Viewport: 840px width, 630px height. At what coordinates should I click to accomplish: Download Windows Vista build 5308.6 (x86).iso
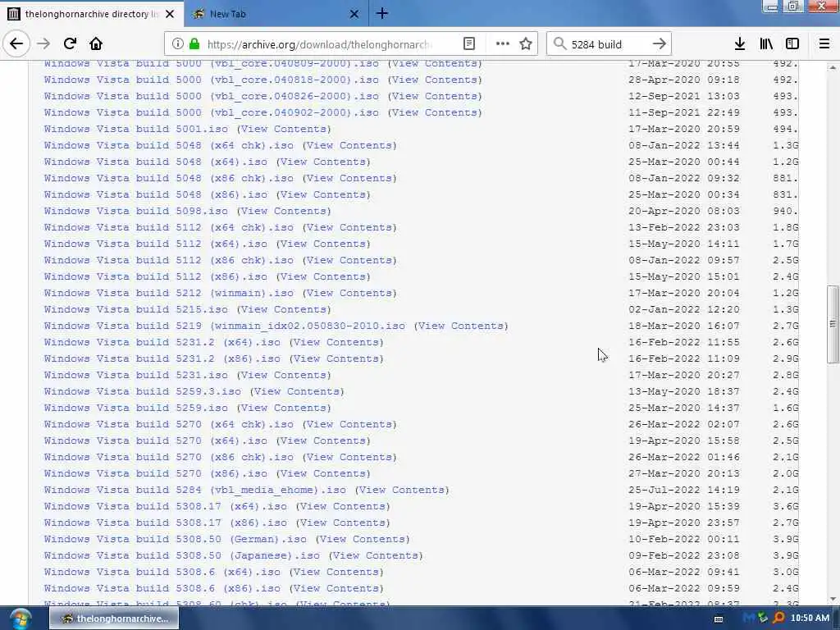click(162, 588)
